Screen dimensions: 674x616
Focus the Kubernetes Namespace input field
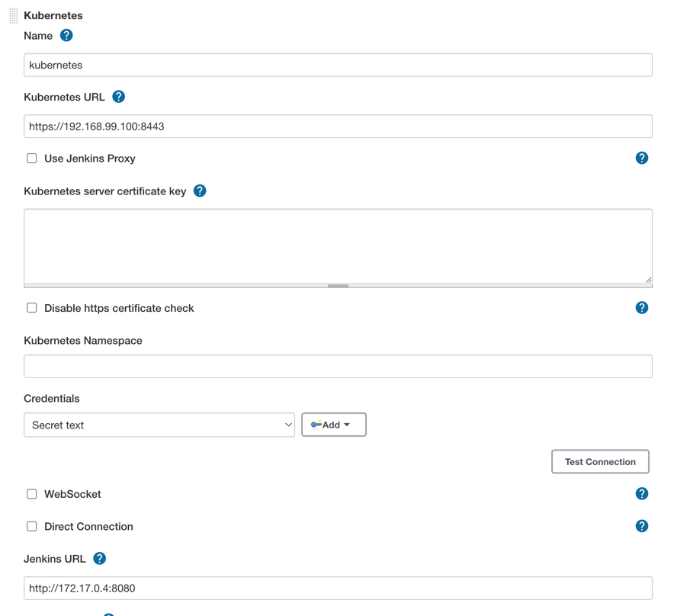tap(338, 366)
